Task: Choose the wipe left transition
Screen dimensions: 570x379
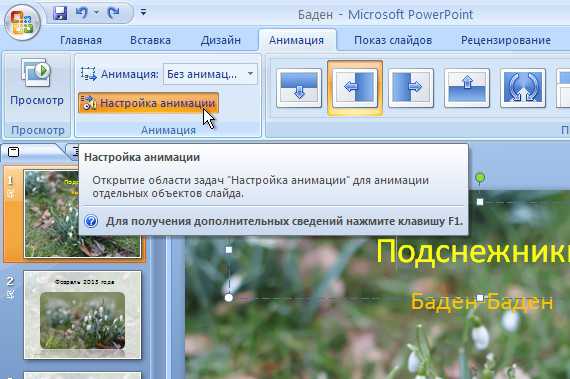Action: tap(355, 88)
